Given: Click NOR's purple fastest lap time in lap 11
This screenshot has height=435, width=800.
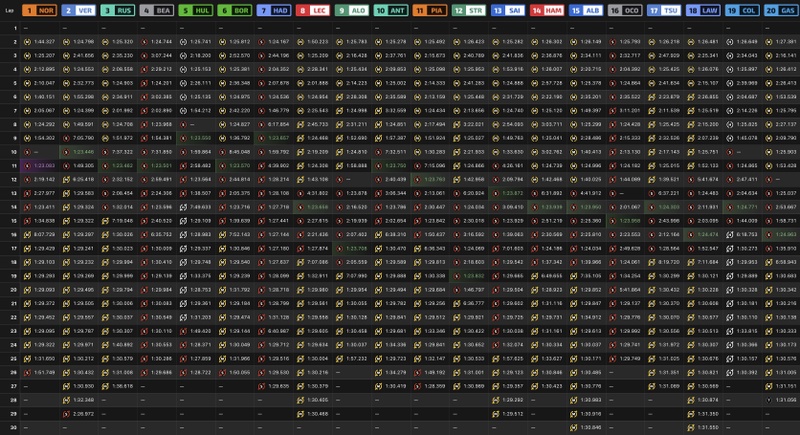Looking at the screenshot, I should click(x=45, y=166).
